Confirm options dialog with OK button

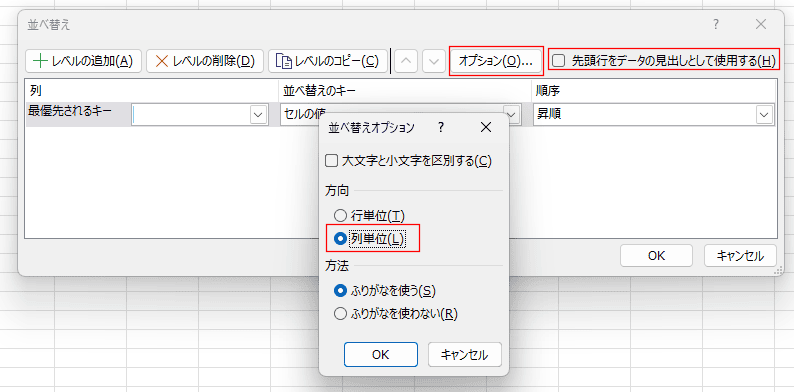pyautogui.click(x=381, y=355)
